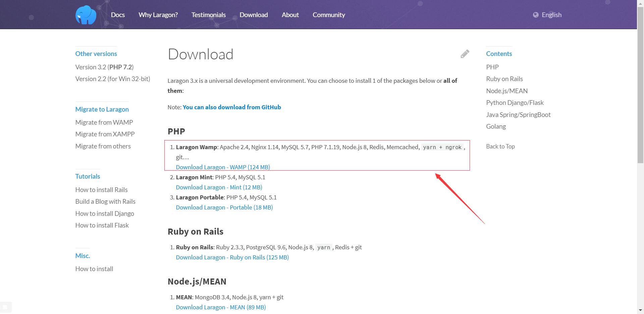Click the PHP section heading
This screenshot has height=314, width=644.
(x=176, y=131)
